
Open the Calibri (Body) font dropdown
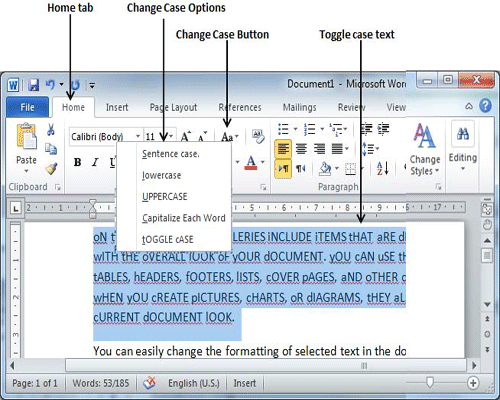[105, 136]
